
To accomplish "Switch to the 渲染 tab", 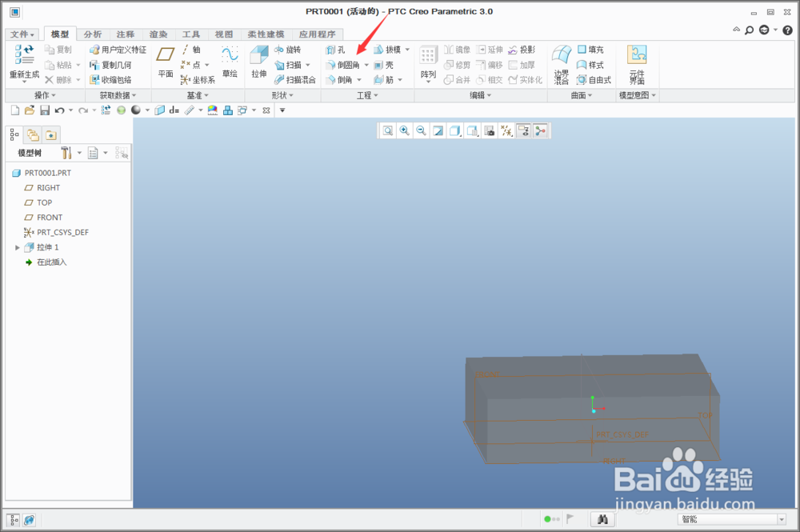I will point(158,34).
